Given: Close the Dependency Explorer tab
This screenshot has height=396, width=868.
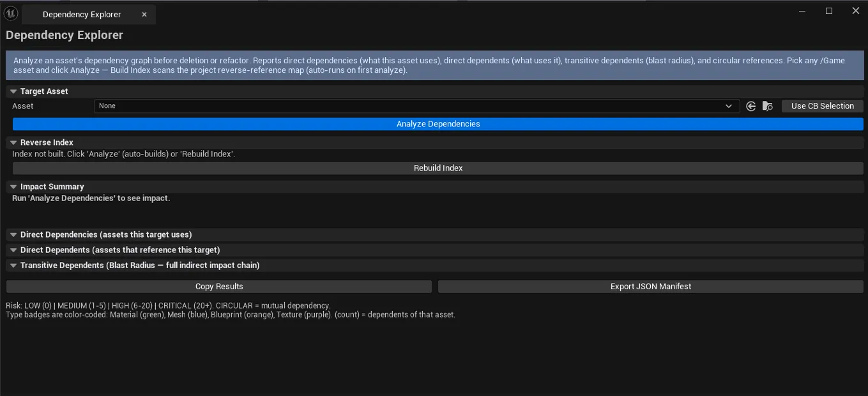Looking at the screenshot, I should click(x=144, y=15).
